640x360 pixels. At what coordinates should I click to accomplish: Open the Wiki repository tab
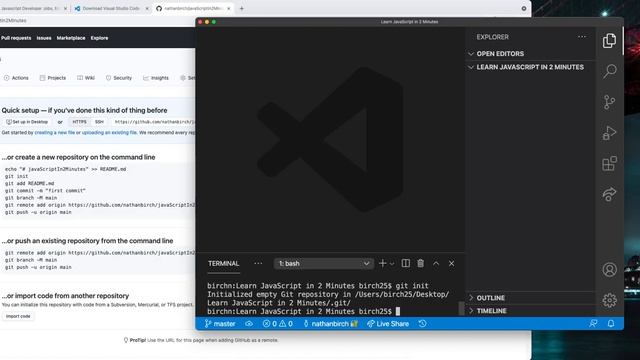86,78
